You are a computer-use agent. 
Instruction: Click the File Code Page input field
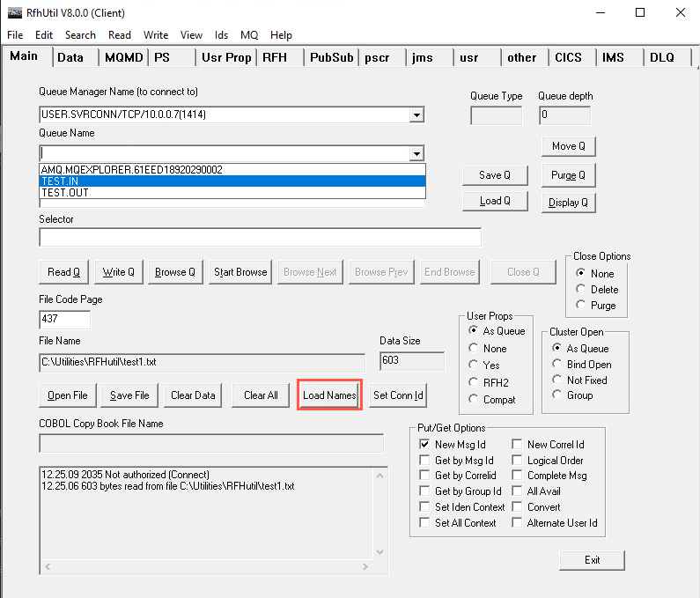coord(65,320)
